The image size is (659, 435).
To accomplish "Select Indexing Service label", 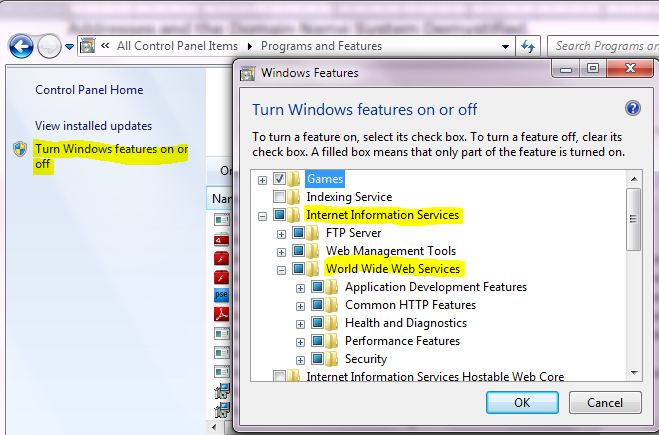I will click(349, 197).
